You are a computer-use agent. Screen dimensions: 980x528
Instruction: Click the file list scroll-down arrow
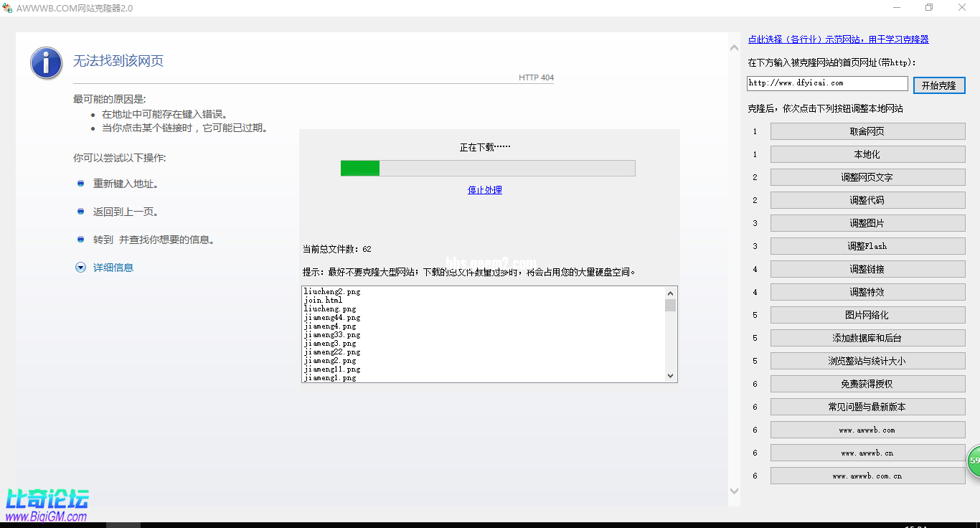671,375
